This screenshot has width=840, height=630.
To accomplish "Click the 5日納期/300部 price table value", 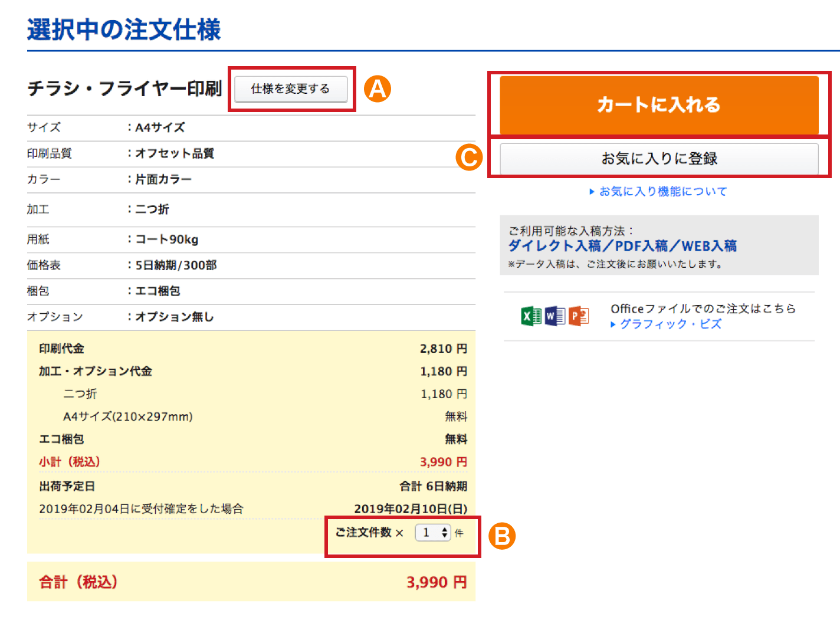I will [176, 265].
